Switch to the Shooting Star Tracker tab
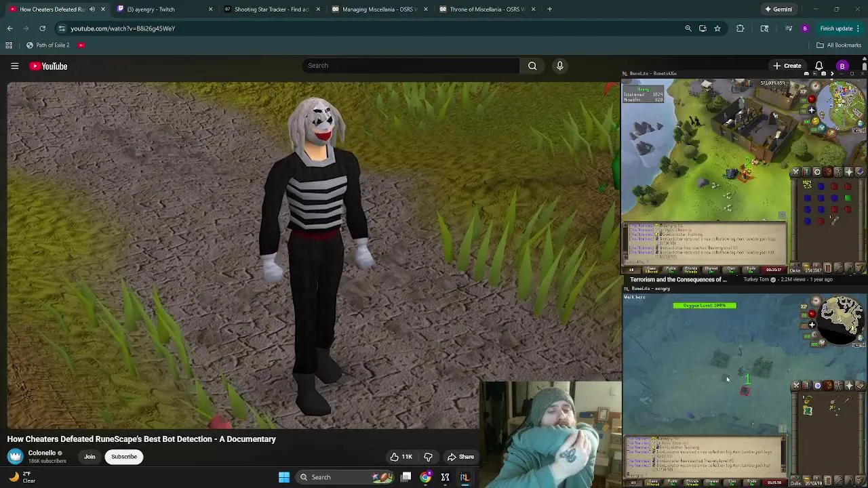The height and width of the screenshot is (488, 868). 271,9
